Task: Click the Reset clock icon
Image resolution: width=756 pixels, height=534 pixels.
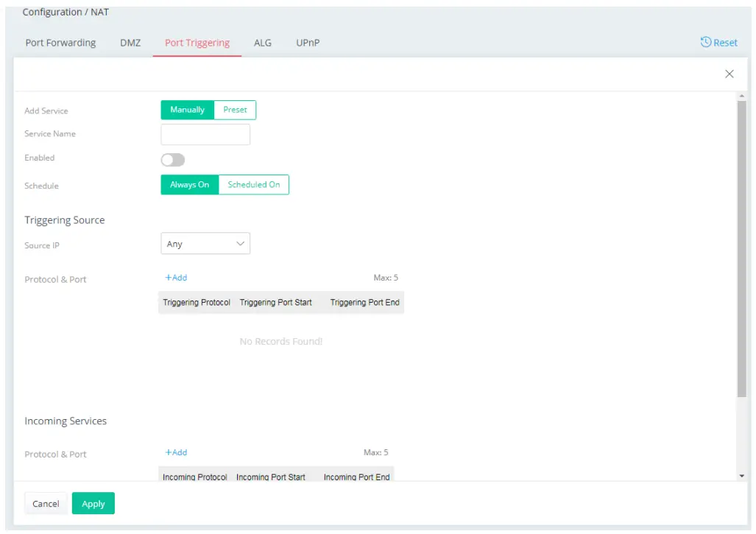Action: tap(705, 42)
